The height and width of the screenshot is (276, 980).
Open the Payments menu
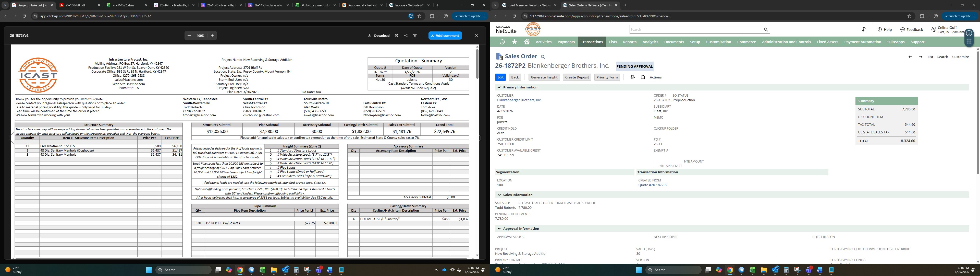(566, 42)
